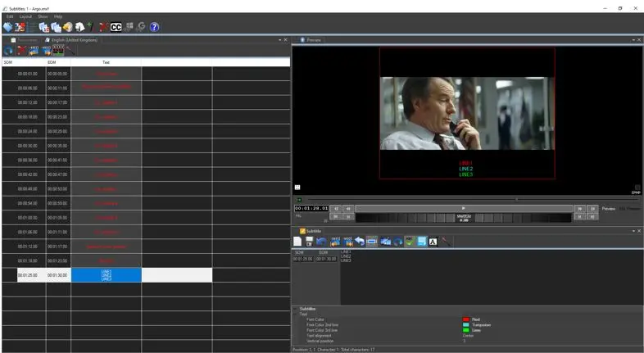Click the red Font Color swatch
This screenshot has width=644, height=353.
tap(465, 319)
